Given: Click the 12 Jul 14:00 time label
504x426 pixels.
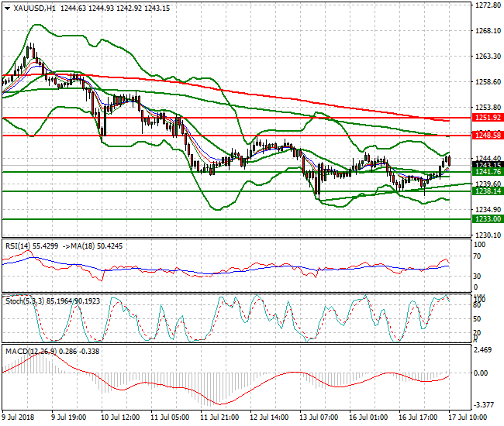Looking at the screenshot, I should (269, 417).
